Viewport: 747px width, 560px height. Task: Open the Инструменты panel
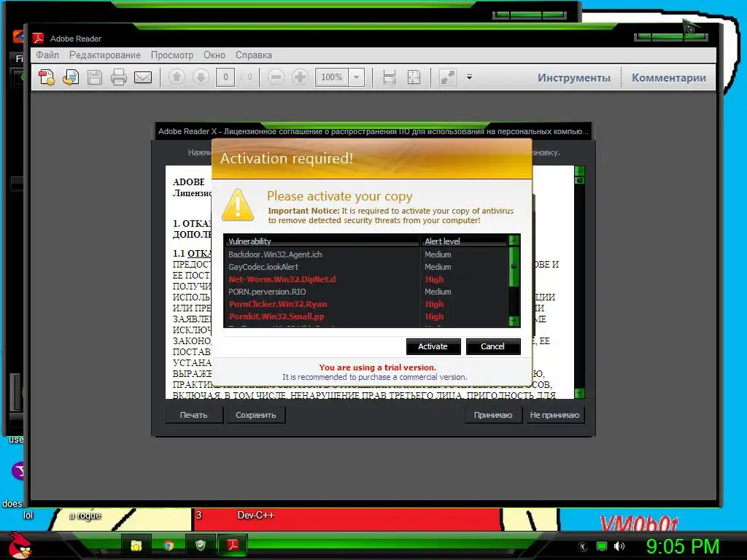[x=574, y=77]
